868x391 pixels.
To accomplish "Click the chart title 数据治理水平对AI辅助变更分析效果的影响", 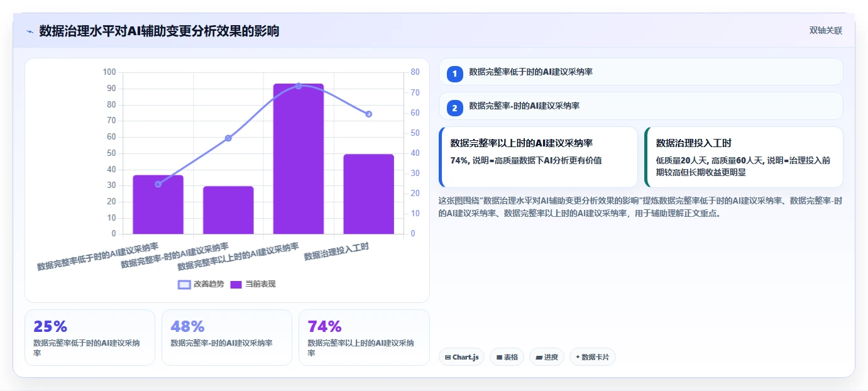I will point(159,31).
